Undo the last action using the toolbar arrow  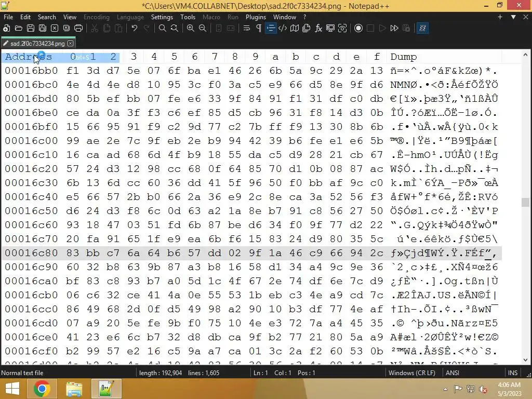(135, 28)
